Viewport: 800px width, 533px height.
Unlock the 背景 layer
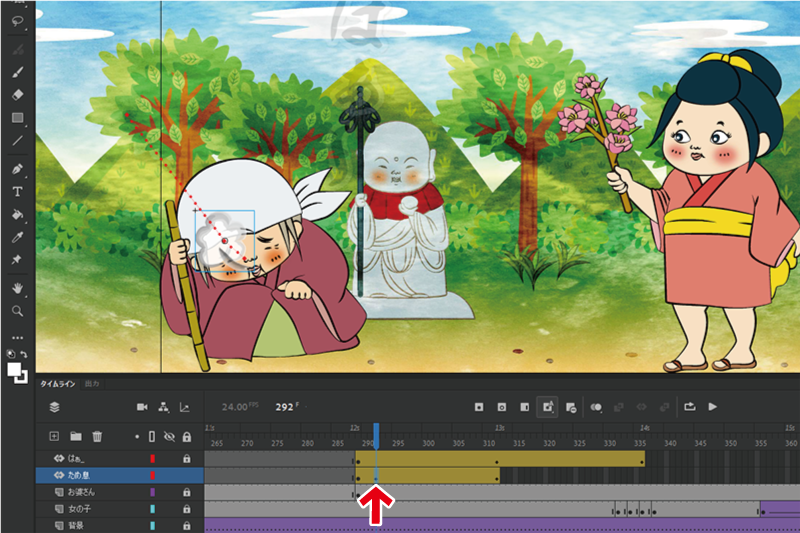(x=186, y=525)
